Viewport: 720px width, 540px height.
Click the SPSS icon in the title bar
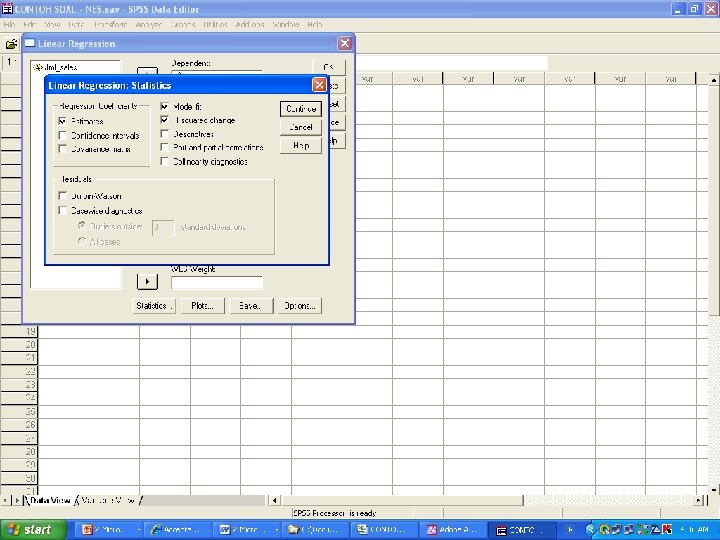[7, 9]
